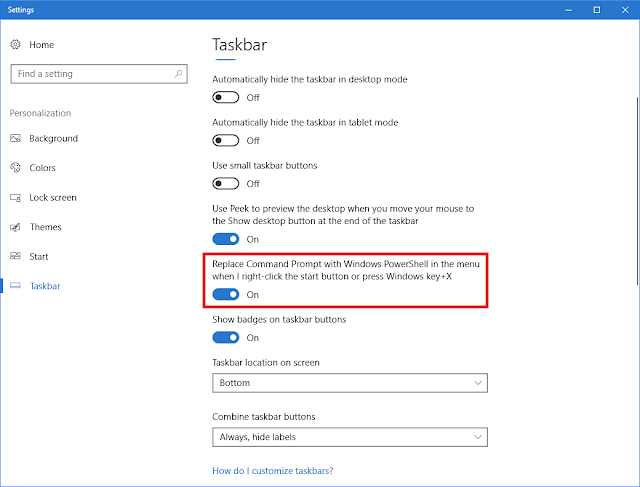Click the Home gear icon
The image size is (640, 487).
pos(16,45)
